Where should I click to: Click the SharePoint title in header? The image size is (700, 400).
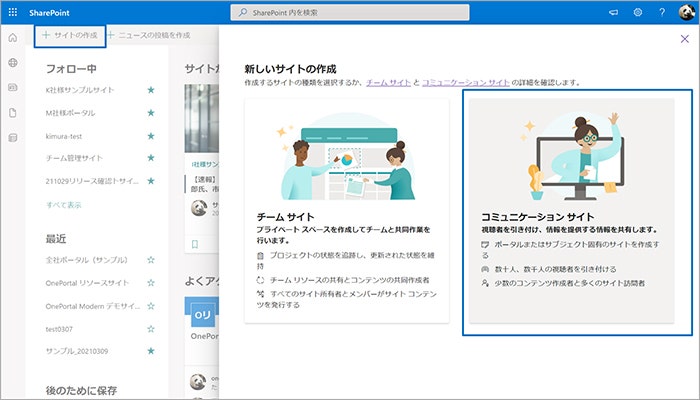tap(49, 12)
